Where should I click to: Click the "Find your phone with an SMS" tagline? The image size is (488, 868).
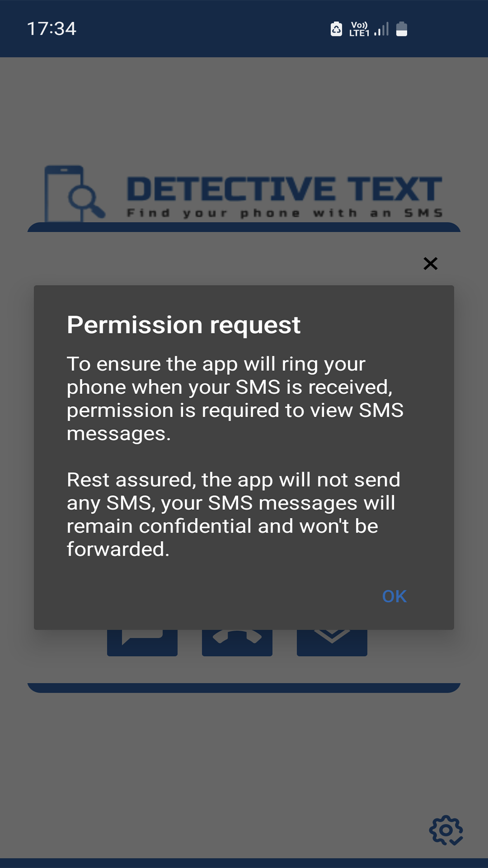pyautogui.click(x=285, y=213)
